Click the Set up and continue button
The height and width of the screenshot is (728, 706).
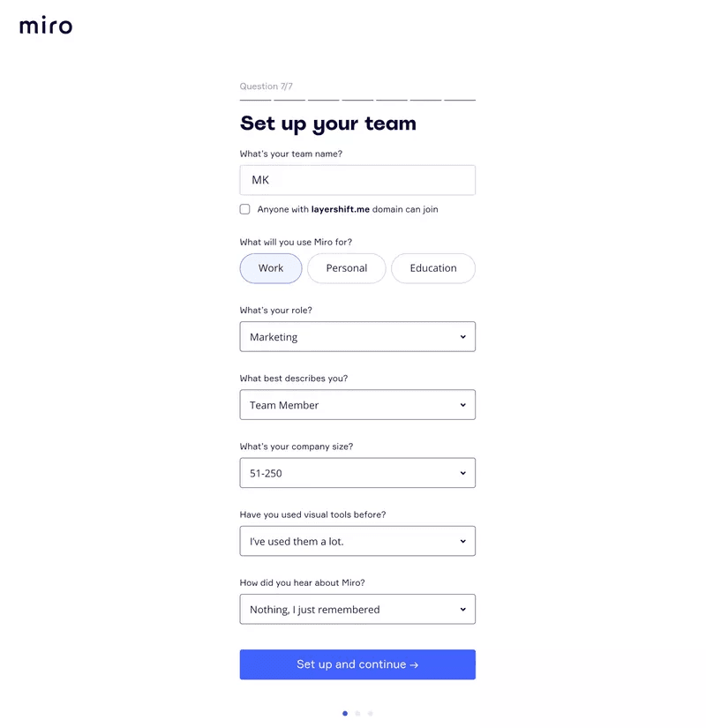pos(357,664)
